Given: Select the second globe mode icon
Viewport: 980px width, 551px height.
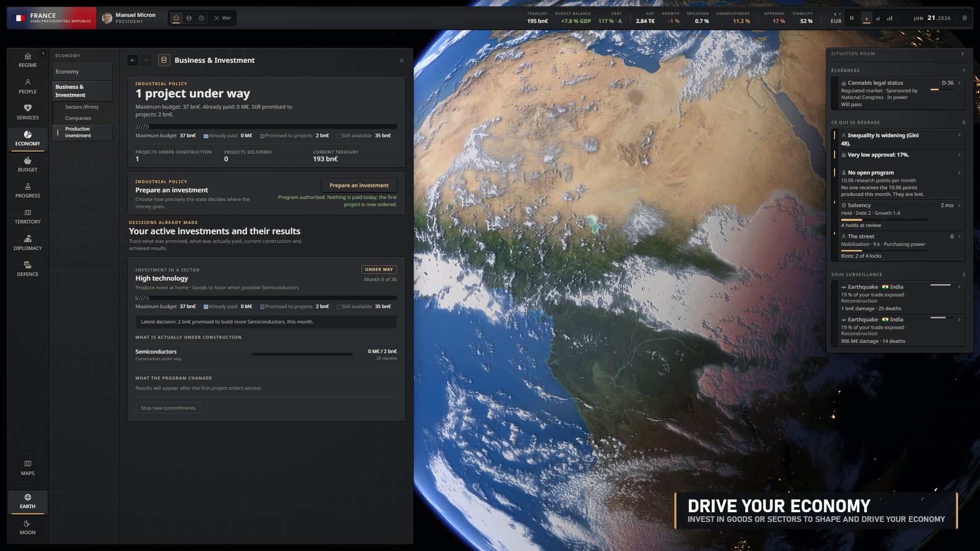Looking at the screenshot, I should pos(189,18).
